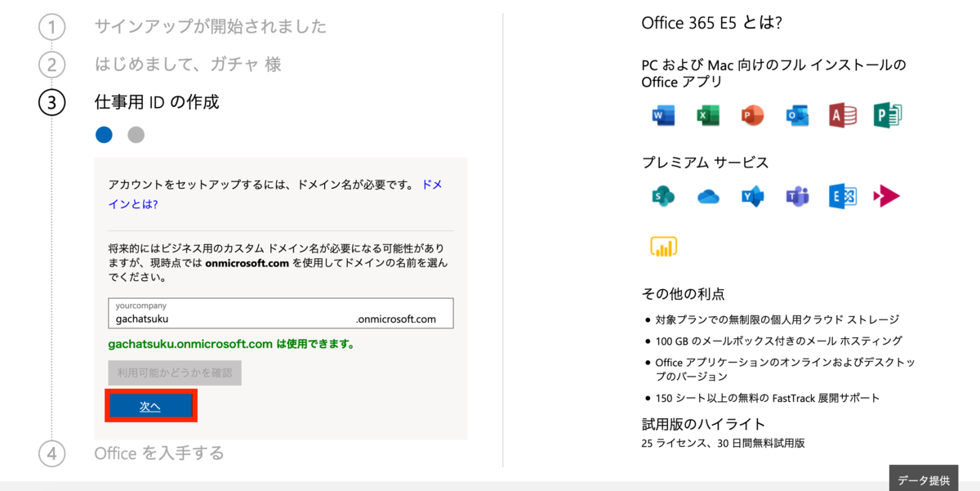Screen dimensions: 980x491
Task: Click the Word app icon
Action: pyautogui.click(x=663, y=116)
